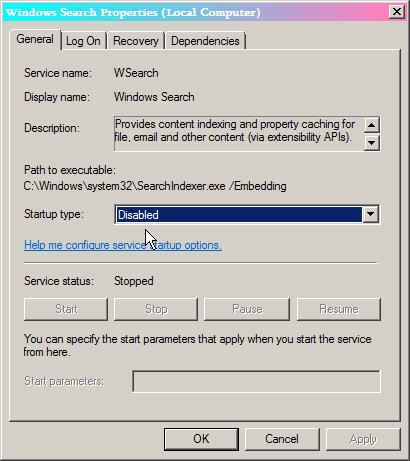Image resolution: width=410 pixels, height=461 pixels.
Task: Focus the Start parameters text field
Action: [x=256, y=381]
